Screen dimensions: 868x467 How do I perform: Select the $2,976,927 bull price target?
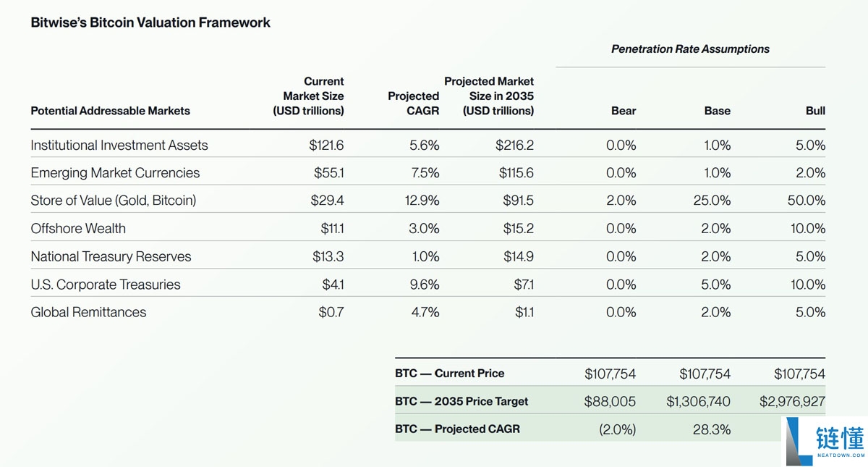point(792,401)
